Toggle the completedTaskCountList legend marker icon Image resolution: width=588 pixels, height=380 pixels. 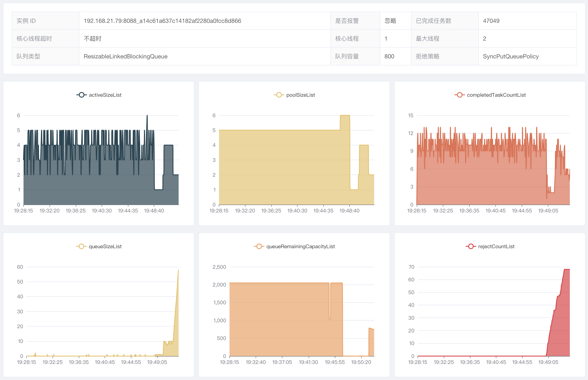pyautogui.click(x=459, y=95)
